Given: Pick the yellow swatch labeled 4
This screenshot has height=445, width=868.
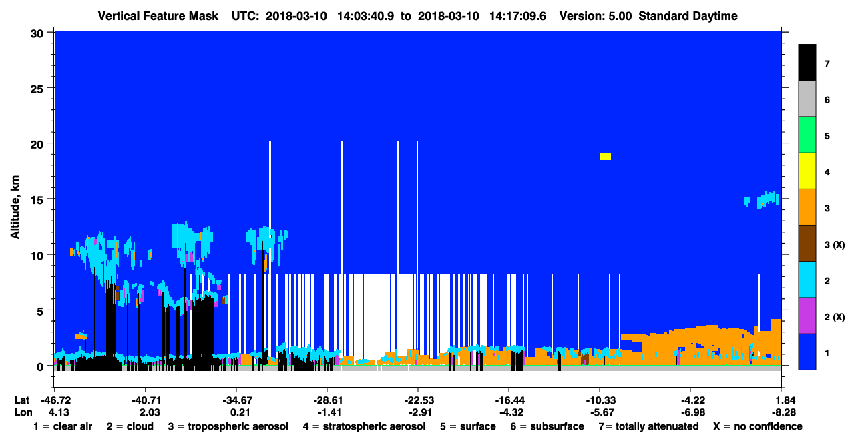Looking at the screenshot, I should click(807, 171).
